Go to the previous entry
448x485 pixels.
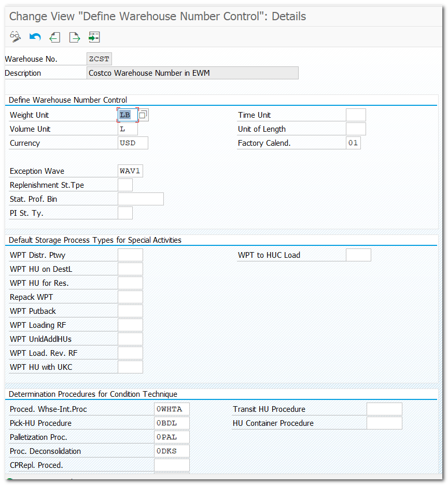click(54, 37)
